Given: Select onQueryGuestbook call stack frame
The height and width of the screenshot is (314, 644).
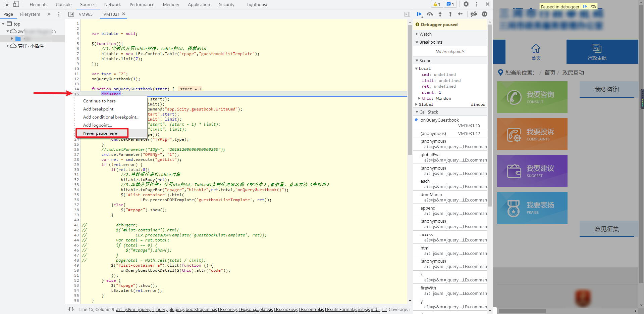Looking at the screenshot, I should click(450, 123).
